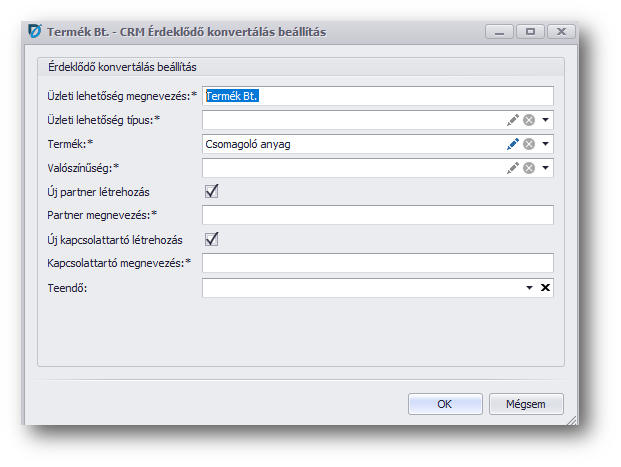Clear the Teendő field with the black X
621x467 pixels.
tap(546, 288)
